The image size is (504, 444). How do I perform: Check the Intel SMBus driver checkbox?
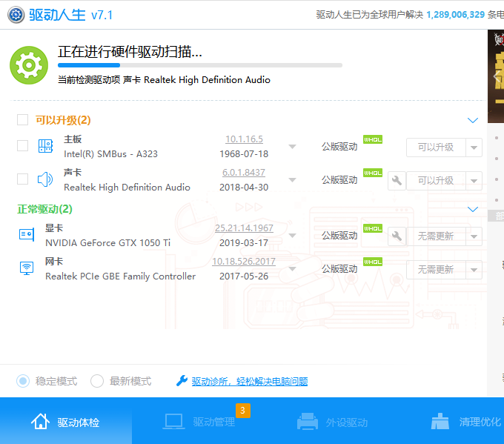[x=22, y=145]
